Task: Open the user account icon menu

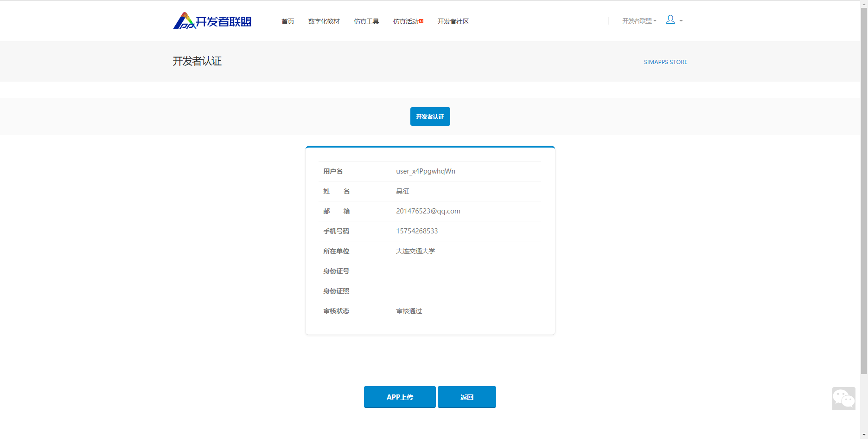Action: [x=670, y=19]
